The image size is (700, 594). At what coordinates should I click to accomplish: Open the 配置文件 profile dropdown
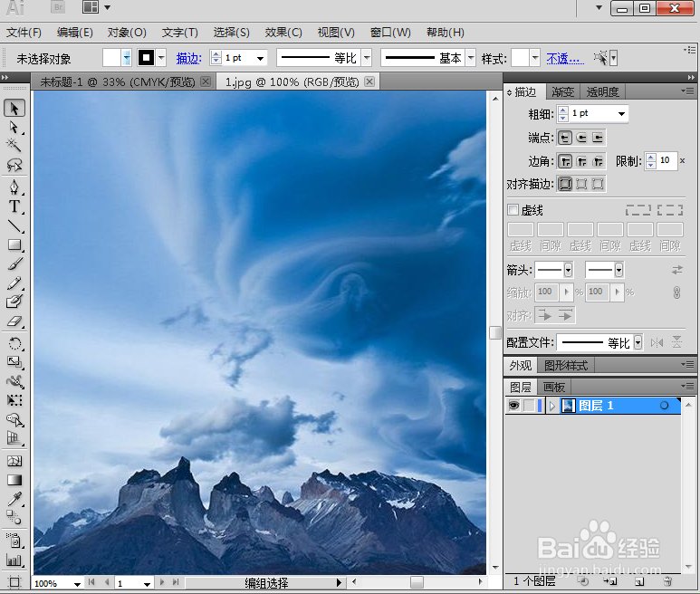click(x=638, y=343)
